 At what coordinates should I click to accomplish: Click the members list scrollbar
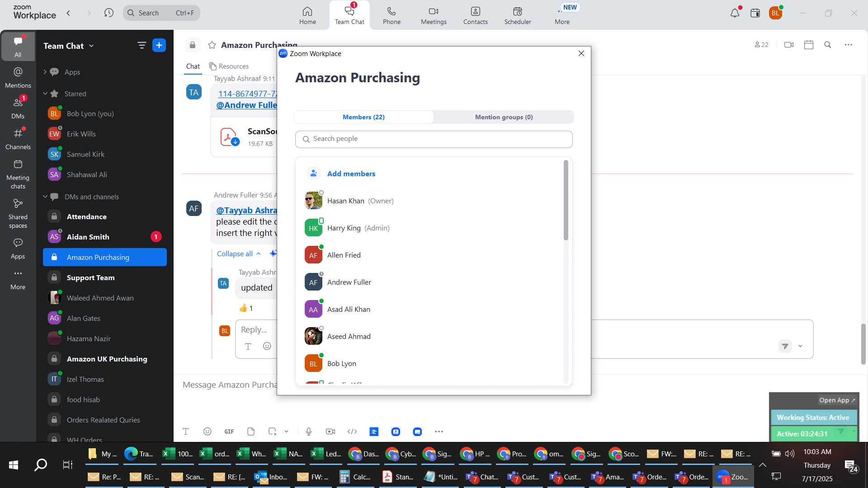[566, 200]
